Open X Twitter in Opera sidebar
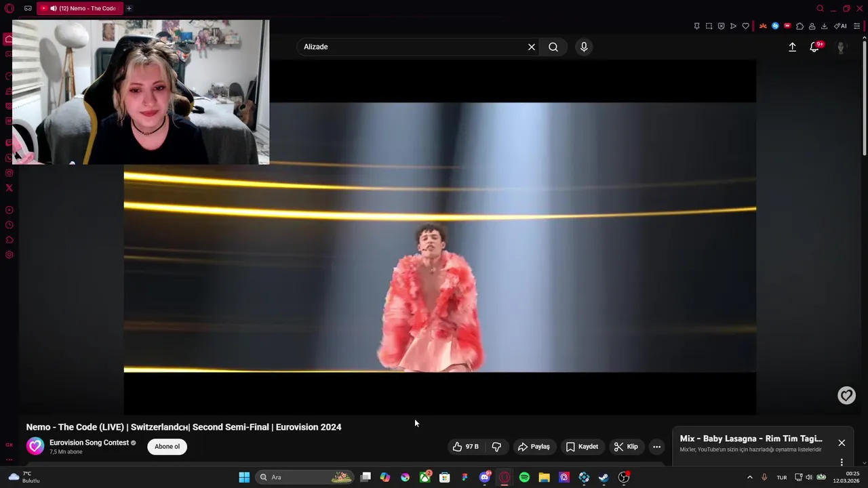 [9, 188]
